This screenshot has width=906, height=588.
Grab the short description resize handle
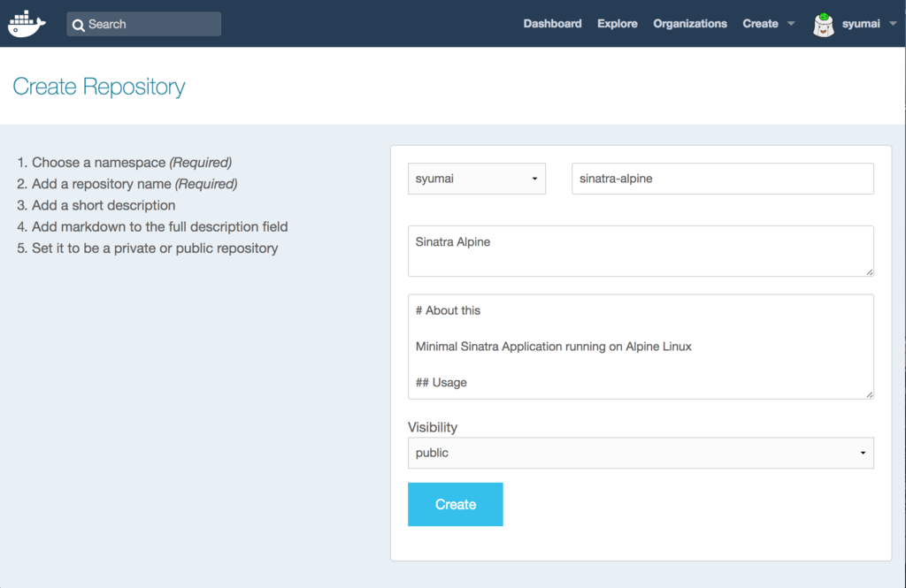(870, 272)
